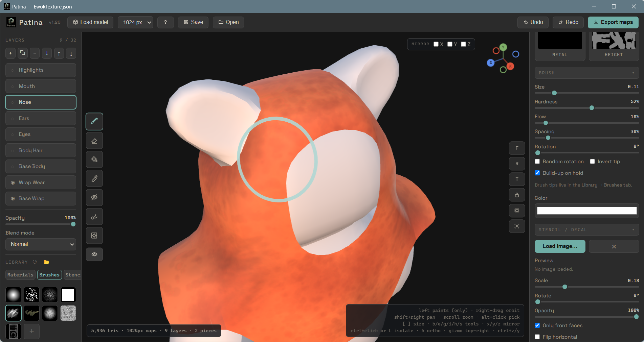Click the Open button
This screenshot has height=342, width=644.
click(x=228, y=22)
